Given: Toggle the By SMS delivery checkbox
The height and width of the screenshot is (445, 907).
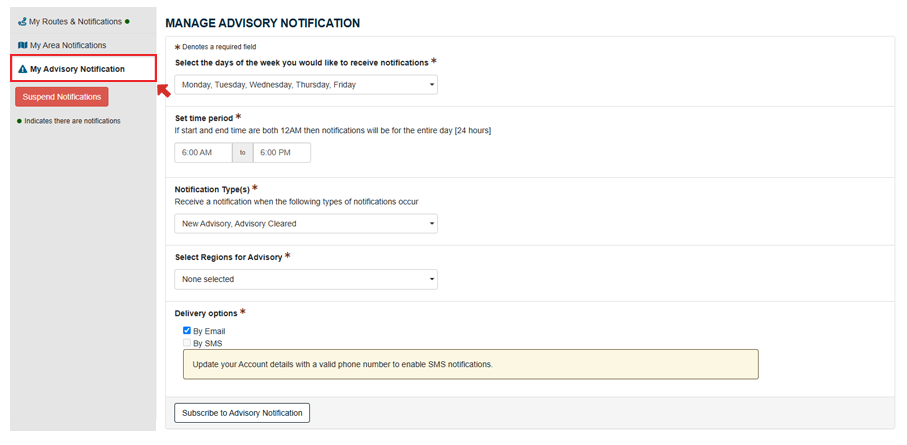Looking at the screenshot, I should (187, 343).
